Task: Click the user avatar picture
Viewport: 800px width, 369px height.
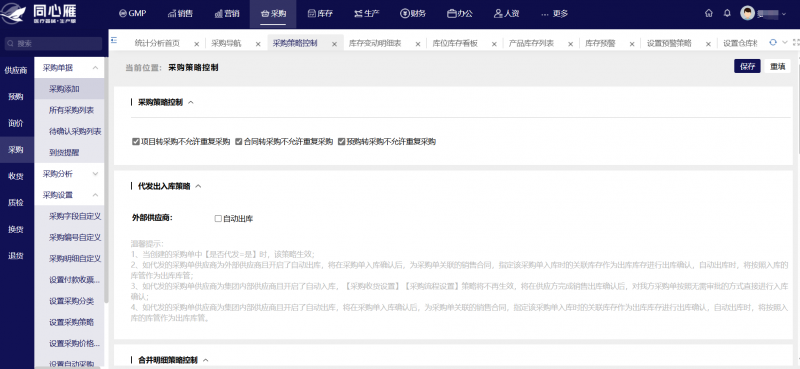Action: 747,14
